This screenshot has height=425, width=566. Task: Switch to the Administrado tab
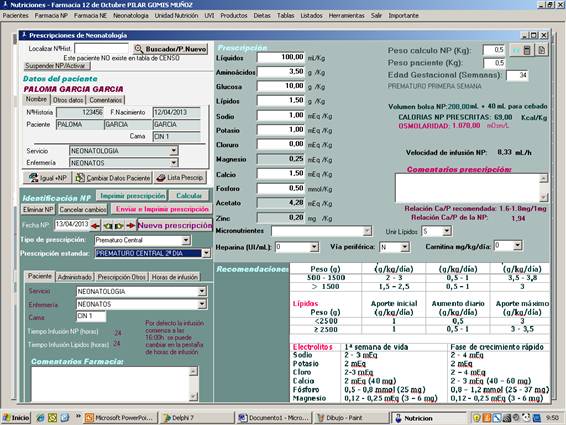pos(75,277)
